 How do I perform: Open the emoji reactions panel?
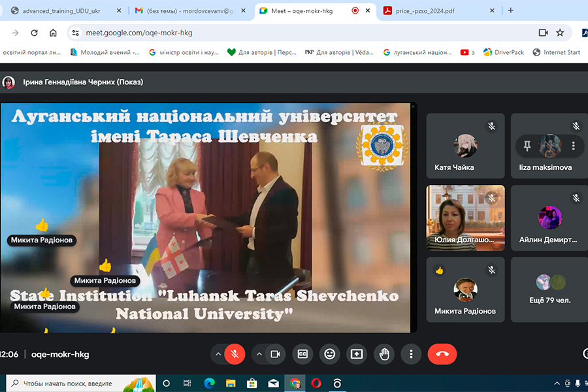click(330, 354)
